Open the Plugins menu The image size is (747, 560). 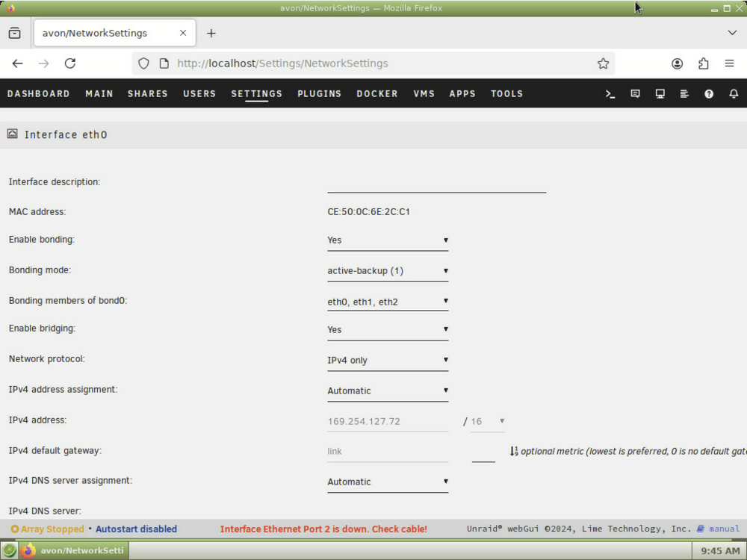point(319,94)
